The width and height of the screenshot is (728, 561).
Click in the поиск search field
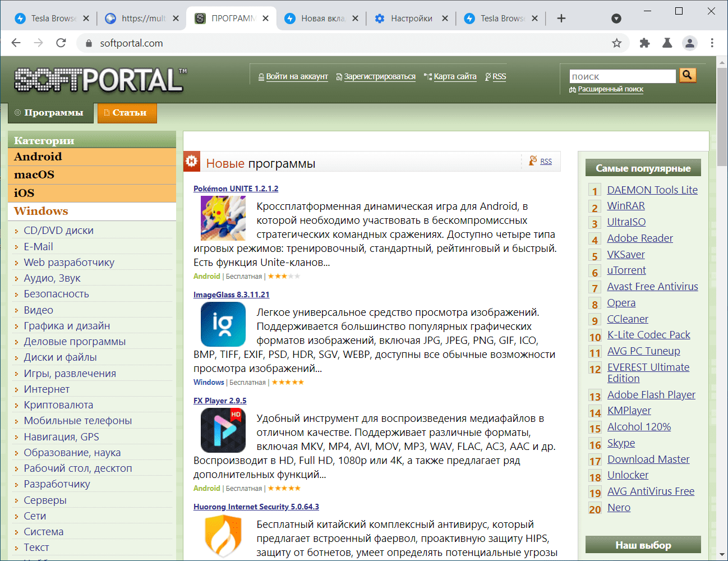point(623,76)
